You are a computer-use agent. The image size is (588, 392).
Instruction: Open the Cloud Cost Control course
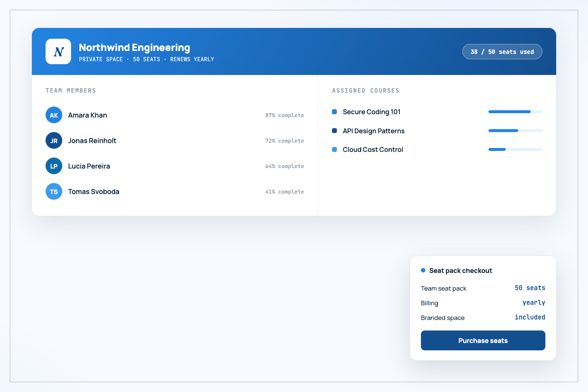[373, 149]
